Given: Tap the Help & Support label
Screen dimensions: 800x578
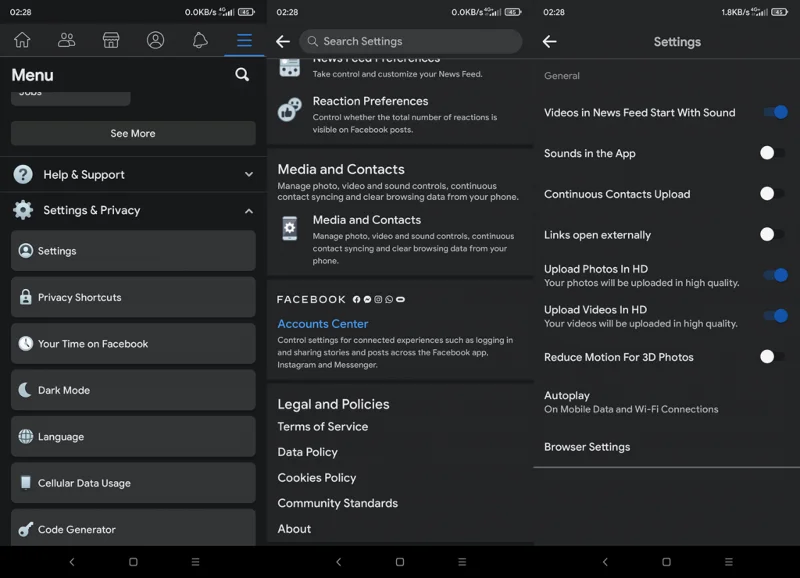Looking at the screenshot, I should [84, 174].
